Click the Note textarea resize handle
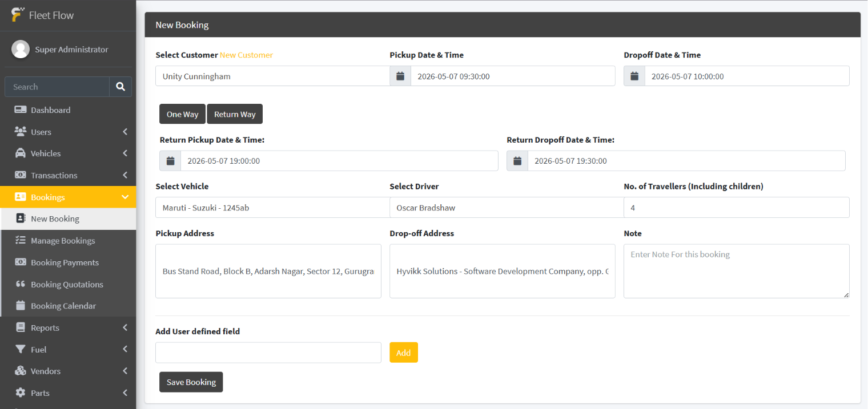Image resolution: width=868 pixels, height=409 pixels. pyautogui.click(x=846, y=295)
